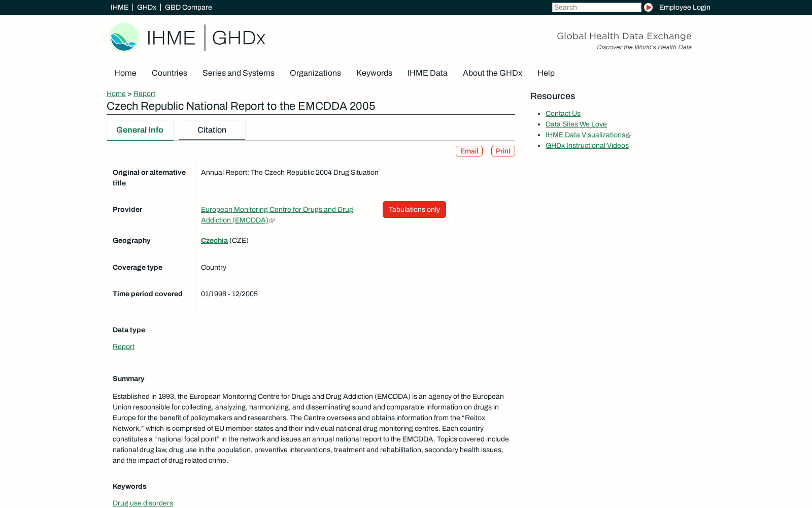
Task: Open the Countries menu item
Action: click(x=170, y=73)
